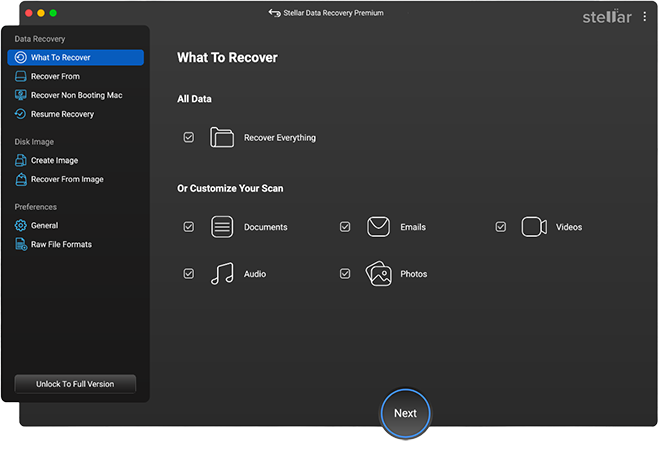
Task: Uncheck the Photos checkbox
Action: [x=345, y=274]
